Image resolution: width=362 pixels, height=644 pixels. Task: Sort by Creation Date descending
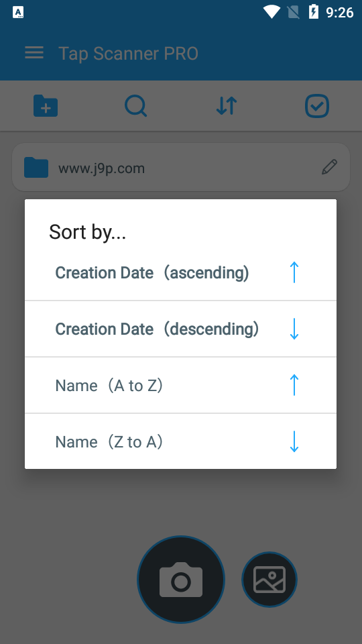pos(180,329)
